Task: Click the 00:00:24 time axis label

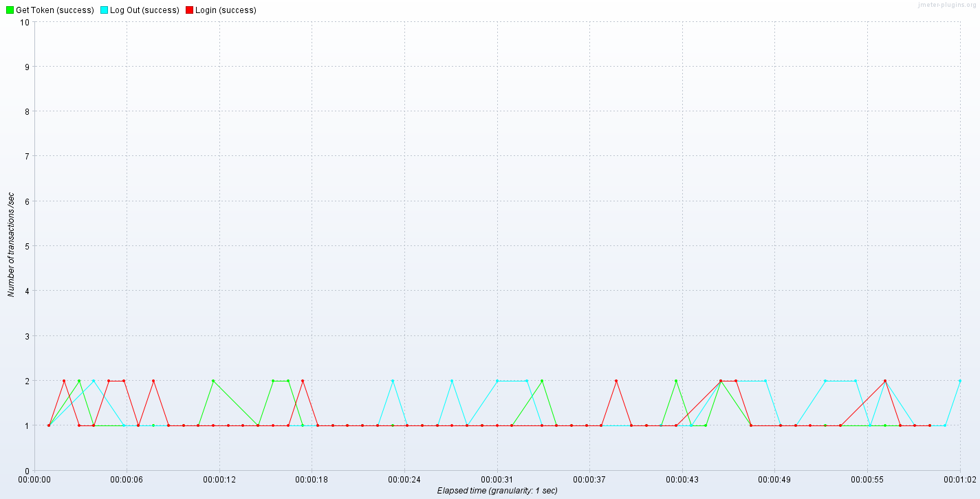Action: (x=404, y=479)
